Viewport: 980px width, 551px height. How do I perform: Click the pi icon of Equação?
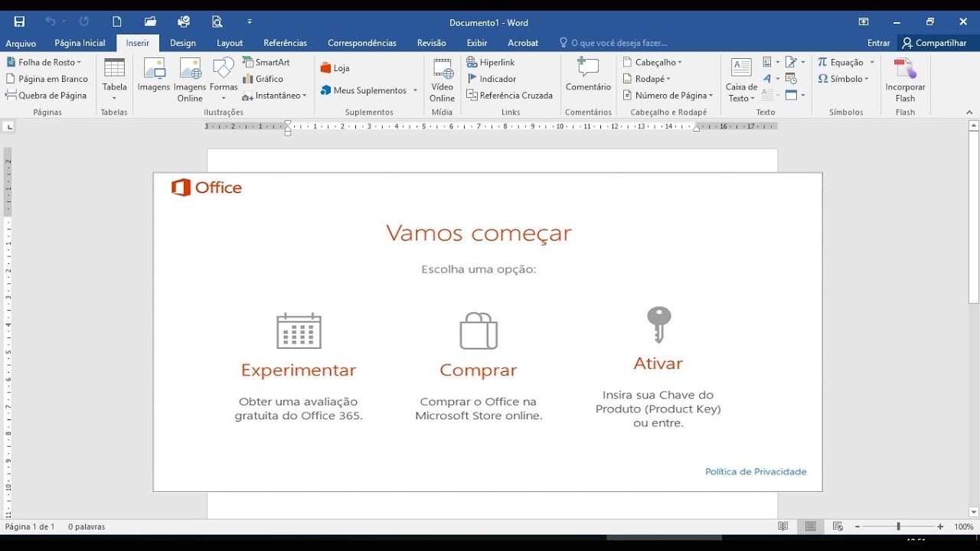click(822, 62)
